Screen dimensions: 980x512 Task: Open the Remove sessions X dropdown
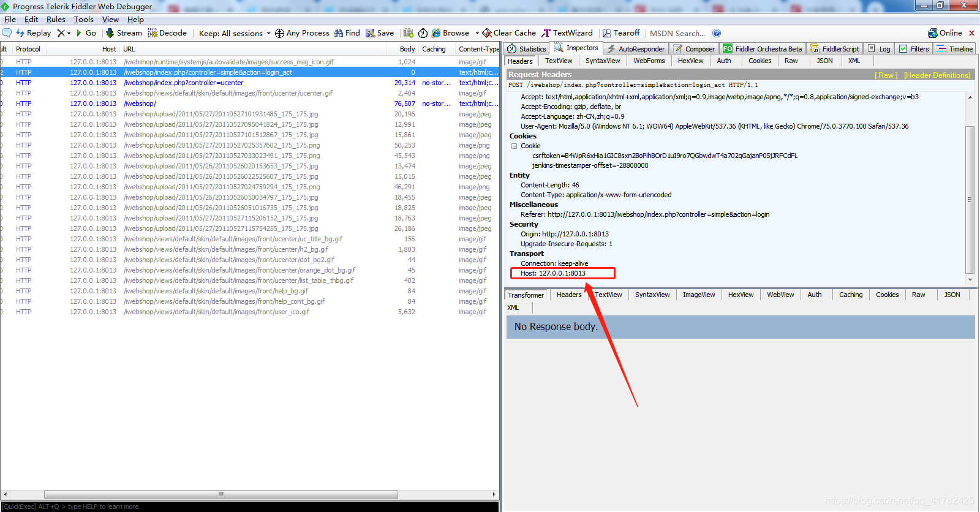point(64,33)
